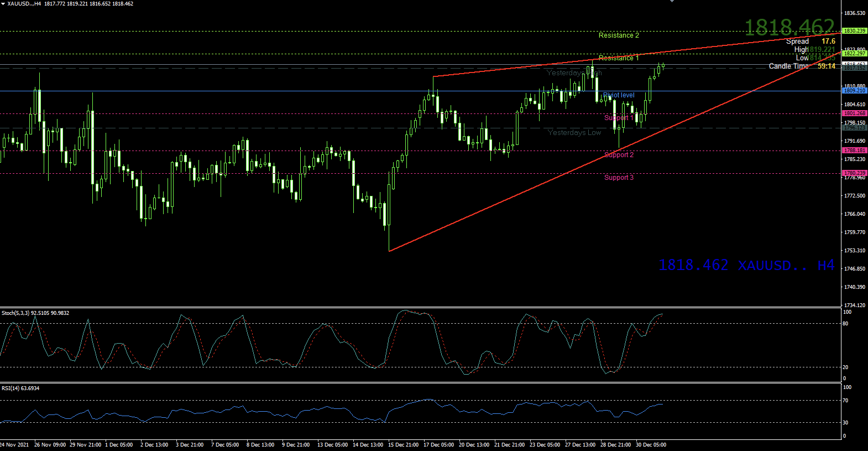
Task: Select the Resistance 1 label
Action: click(x=618, y=58)
